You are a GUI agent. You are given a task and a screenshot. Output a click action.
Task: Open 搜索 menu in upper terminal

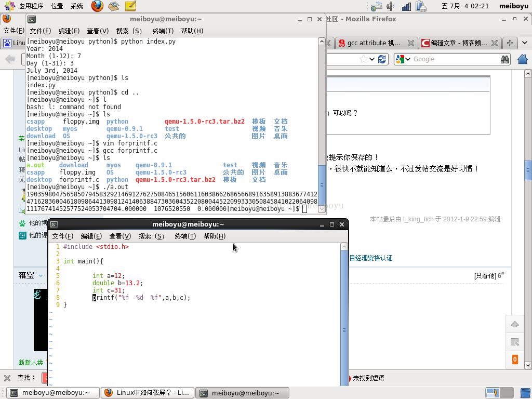(x=129, y=31)
